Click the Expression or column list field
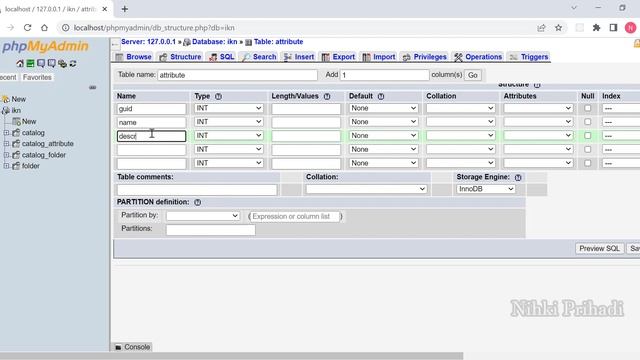Image resolution: width=640 pixels, height=360 pixels. pos(295,216)
